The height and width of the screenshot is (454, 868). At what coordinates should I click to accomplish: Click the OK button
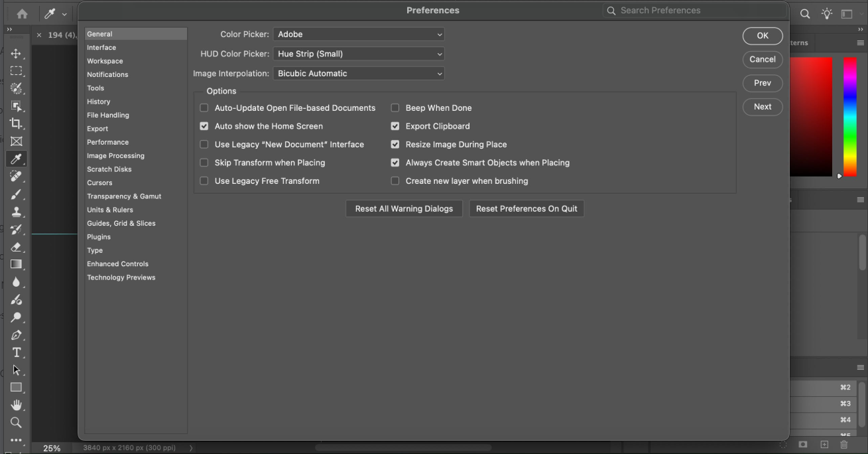[x=763, y=36]
